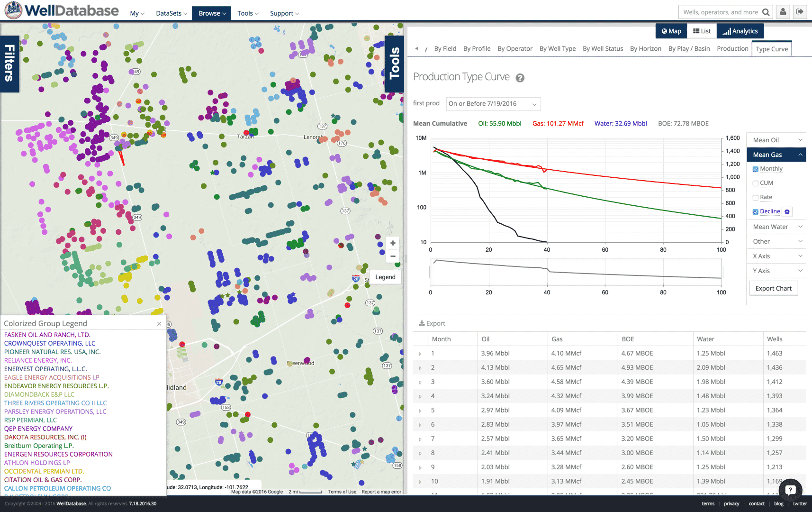Open the footer contact link
812x512 pixels.
tap(757, 504)
